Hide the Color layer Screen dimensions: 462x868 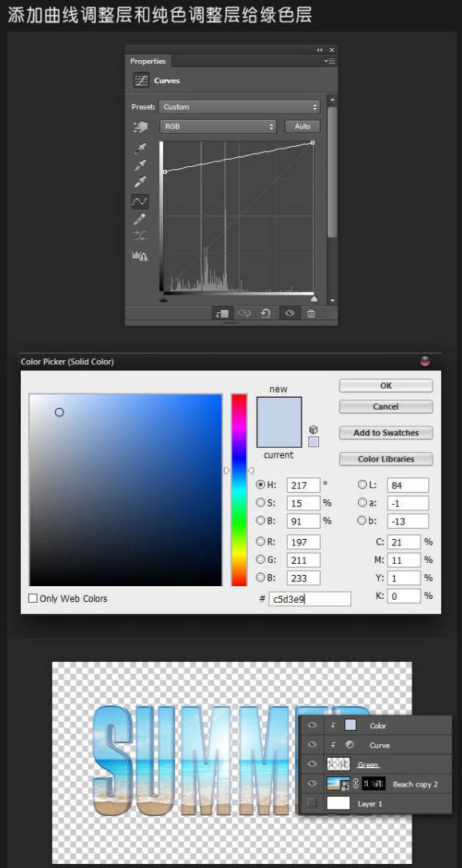(313, 725)
